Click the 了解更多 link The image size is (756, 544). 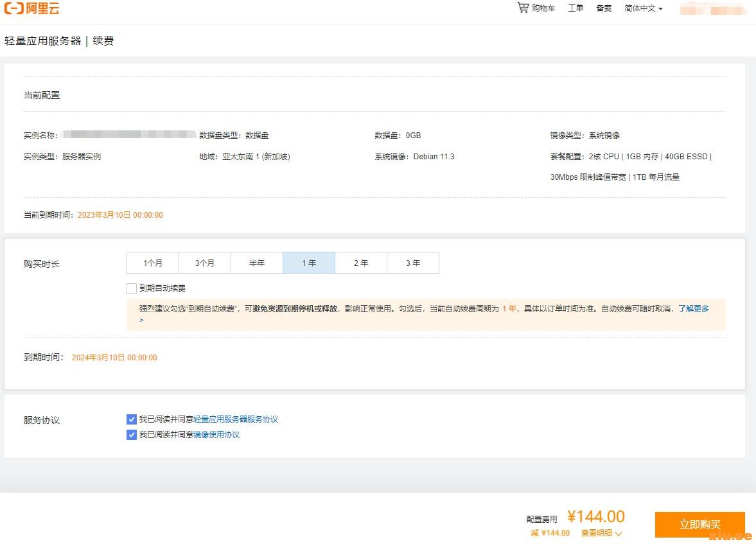tap(694, 309)
